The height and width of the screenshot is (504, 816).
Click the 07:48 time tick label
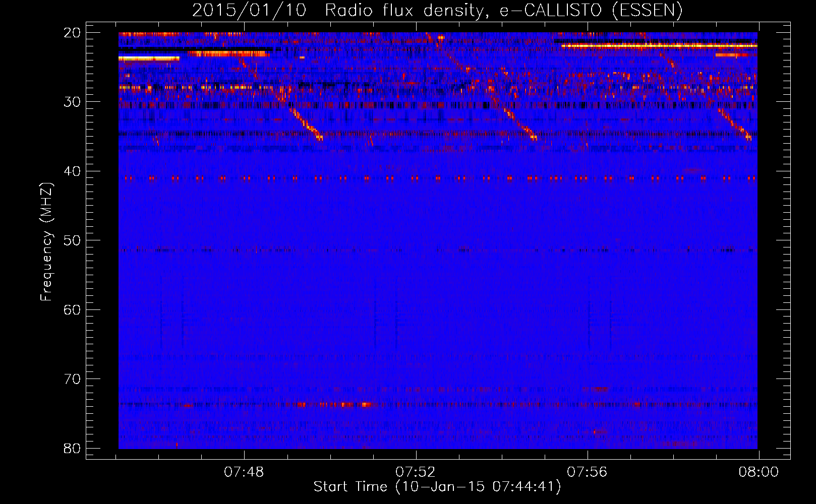(244, 472)
